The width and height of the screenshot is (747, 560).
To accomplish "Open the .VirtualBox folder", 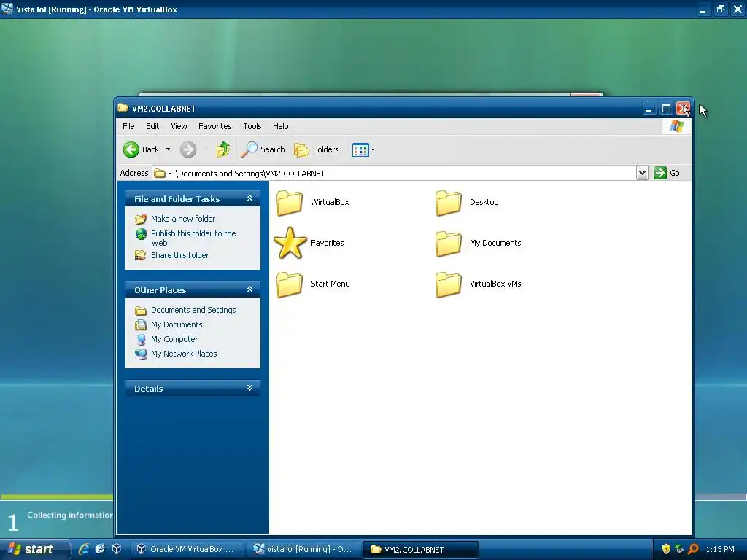I will (290, 203).
